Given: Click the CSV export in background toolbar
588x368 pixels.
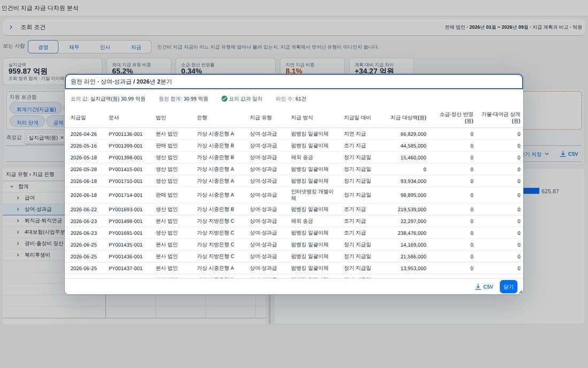Looking at the screenshot, I should (569, 154).
